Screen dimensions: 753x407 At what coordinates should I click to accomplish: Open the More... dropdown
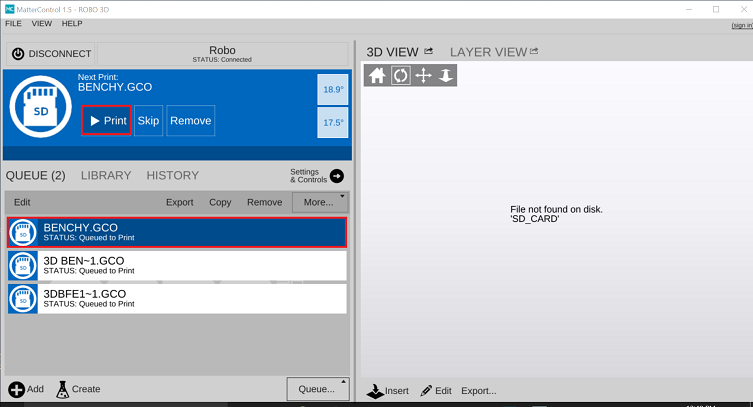[320, 203]
